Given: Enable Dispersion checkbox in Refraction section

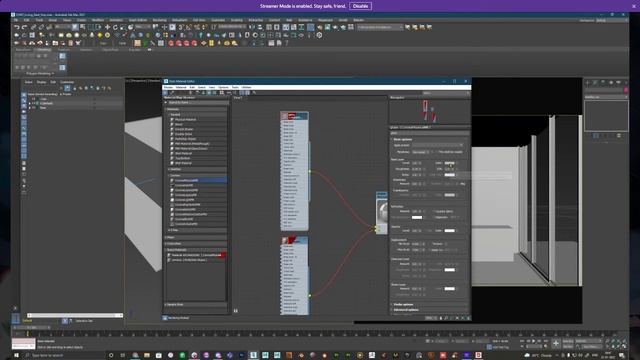Looking at the screenshot, I should [x=434, y=217].
